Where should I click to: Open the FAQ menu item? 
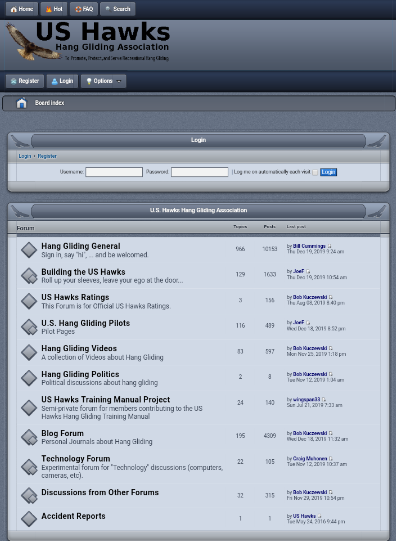(x=84, y=9)
